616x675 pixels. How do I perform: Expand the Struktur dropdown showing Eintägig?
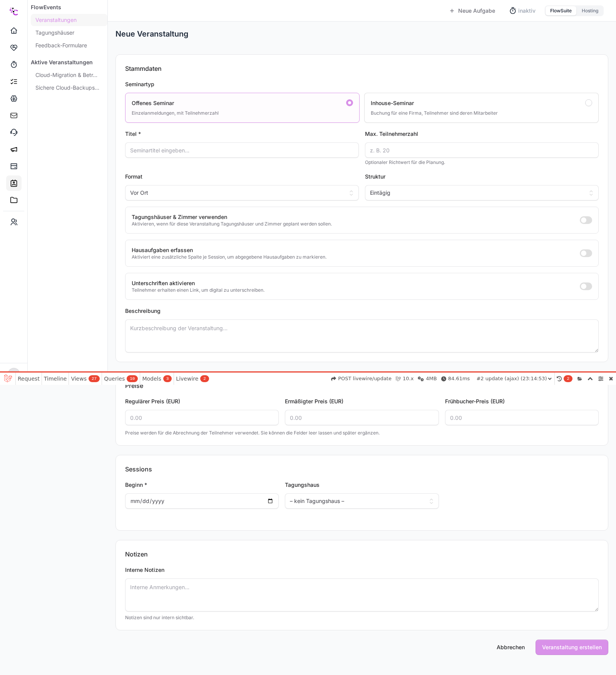tap(482, 193)
